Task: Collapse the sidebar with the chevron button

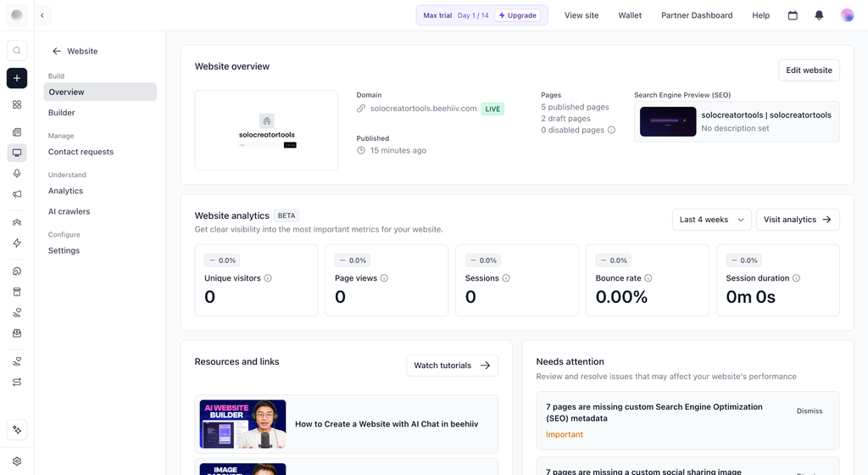Action: [x=42, y=15]
